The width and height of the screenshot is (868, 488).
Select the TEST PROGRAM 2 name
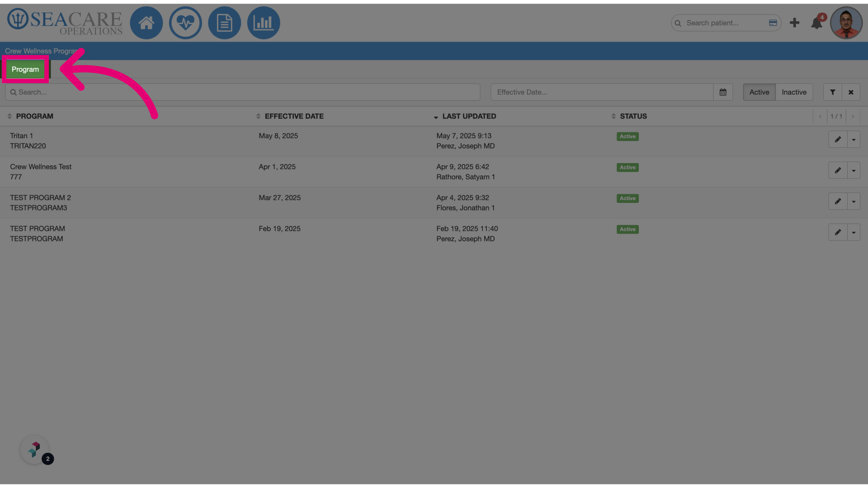(40, 198)
